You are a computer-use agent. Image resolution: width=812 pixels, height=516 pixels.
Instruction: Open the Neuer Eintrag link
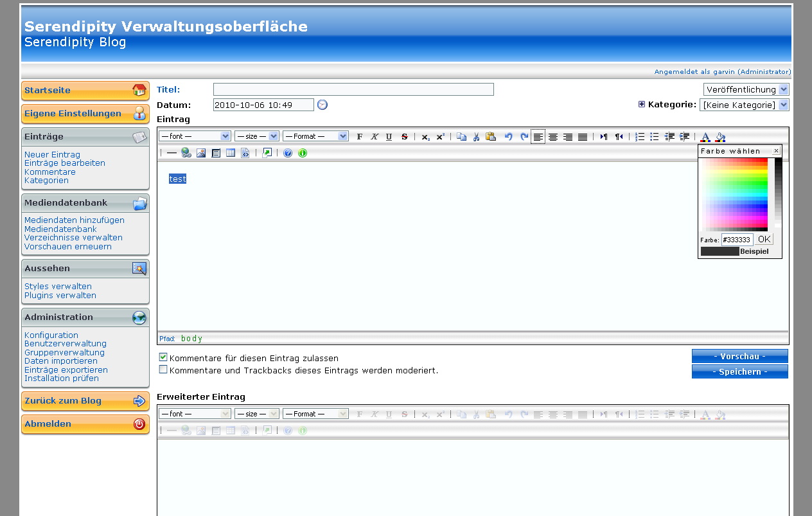[51, 154]
